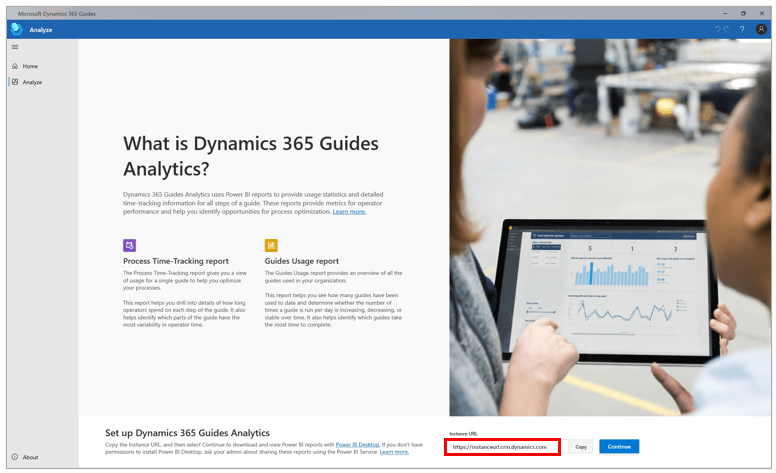Click Continue to download reports
776x473 pixels.
[619, 447]
